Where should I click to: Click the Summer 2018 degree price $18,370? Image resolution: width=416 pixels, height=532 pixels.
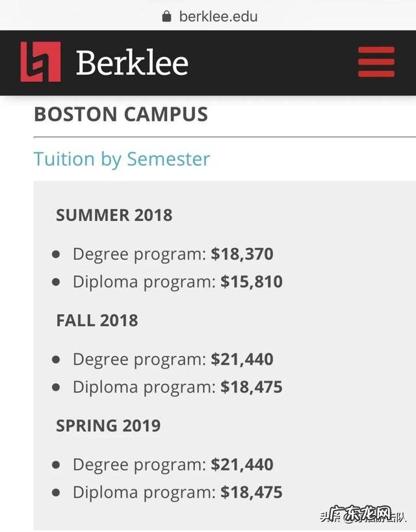pyautogui.click(x=242, y=254)
